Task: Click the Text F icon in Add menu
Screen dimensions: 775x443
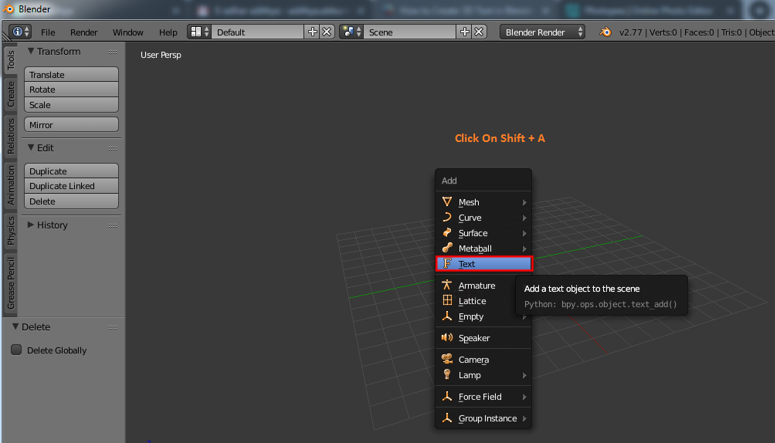Action: pyautogui.click(x=447, y=264)
